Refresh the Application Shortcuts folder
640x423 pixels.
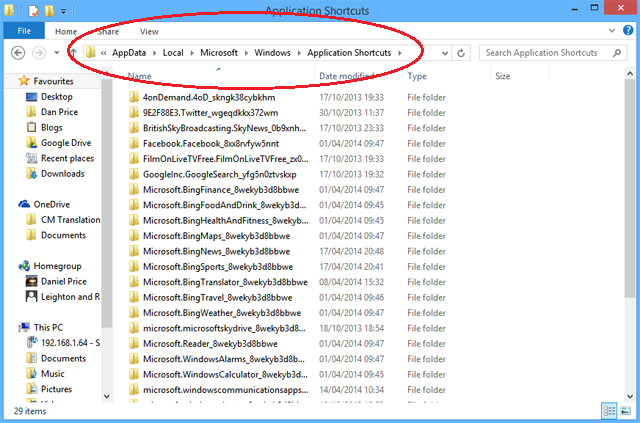(461, 53)
